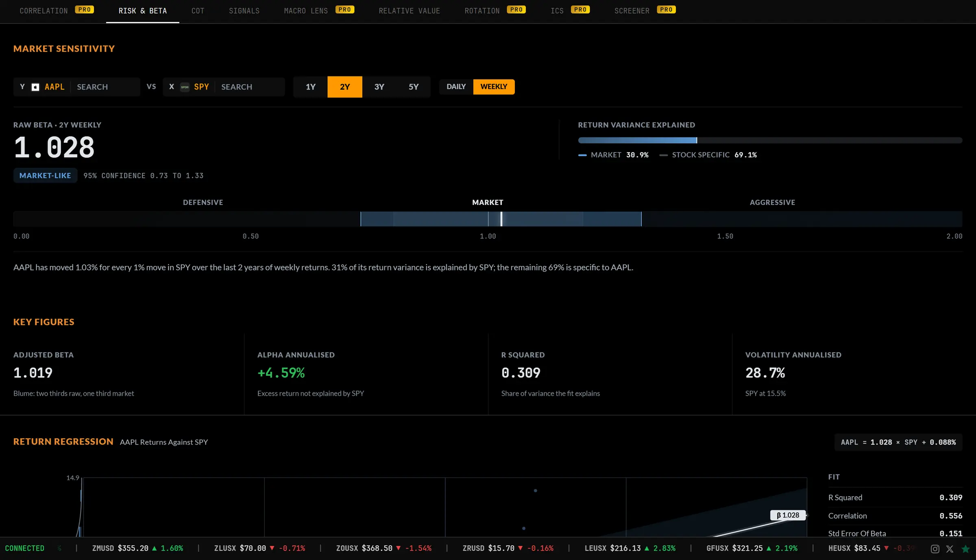Open the Rotation tab
Viewport: 976px width, 560px height.
pos(495,11)
